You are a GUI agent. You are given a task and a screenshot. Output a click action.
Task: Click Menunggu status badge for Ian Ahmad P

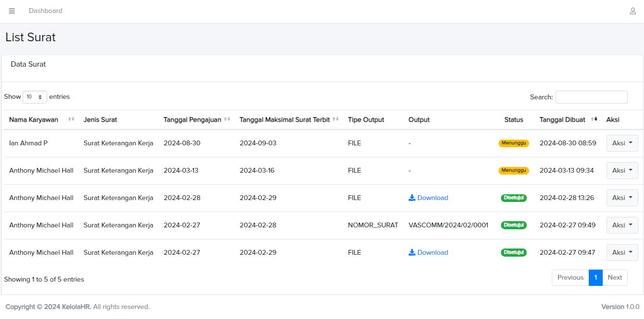(x=513, y=143)
